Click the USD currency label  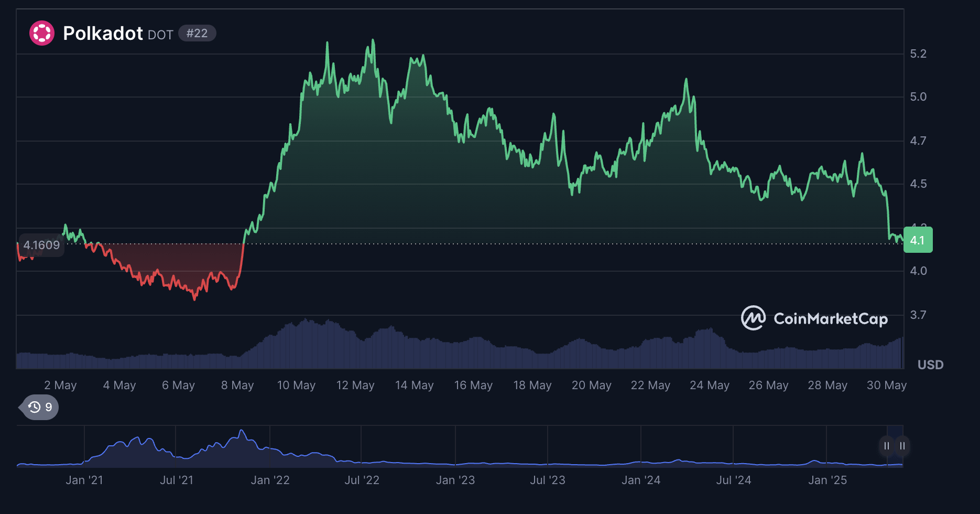[930, 365]
